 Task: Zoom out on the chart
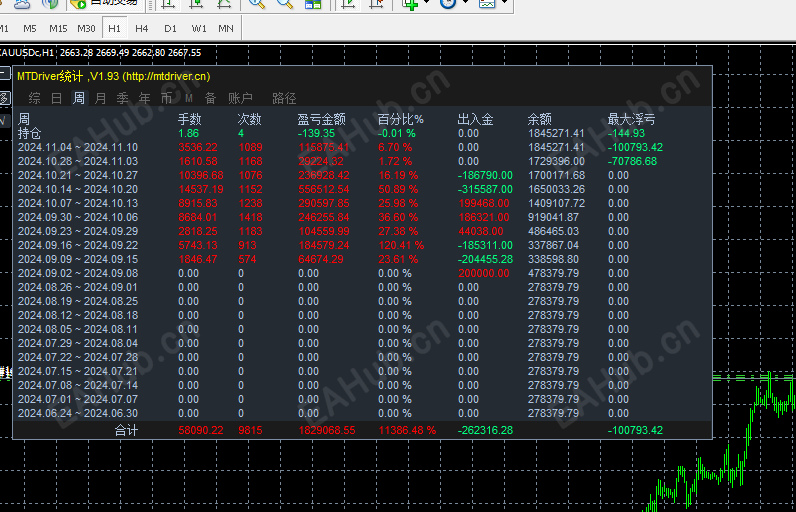pos(285,4)
